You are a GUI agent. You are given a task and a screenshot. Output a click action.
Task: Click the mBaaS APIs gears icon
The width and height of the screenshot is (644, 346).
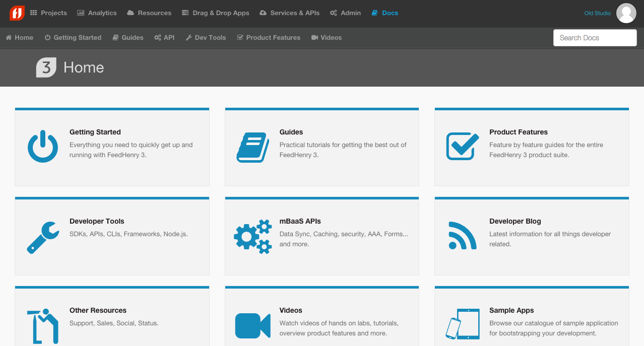point(253,236)
